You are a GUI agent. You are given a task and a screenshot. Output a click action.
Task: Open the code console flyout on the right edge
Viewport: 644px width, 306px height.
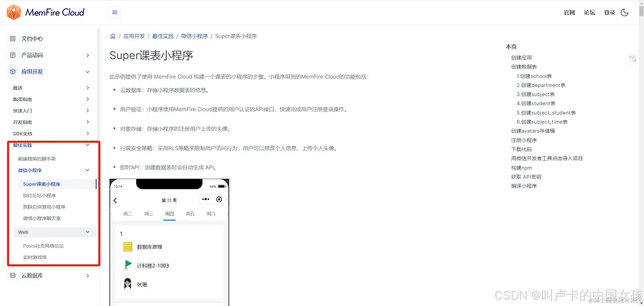coord(632,58)
